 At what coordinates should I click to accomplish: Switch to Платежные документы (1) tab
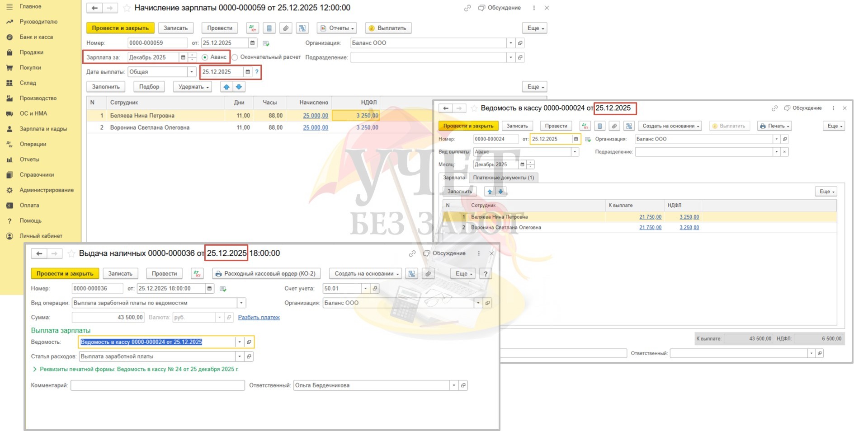coord(503,178)
